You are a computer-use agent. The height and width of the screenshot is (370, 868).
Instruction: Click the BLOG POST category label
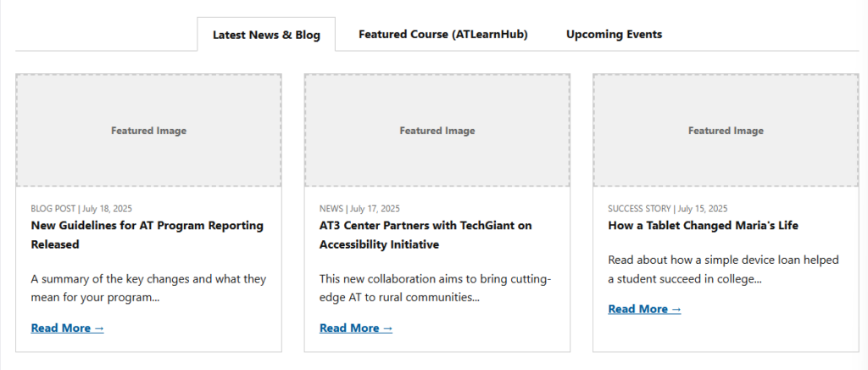pos(53,209)
